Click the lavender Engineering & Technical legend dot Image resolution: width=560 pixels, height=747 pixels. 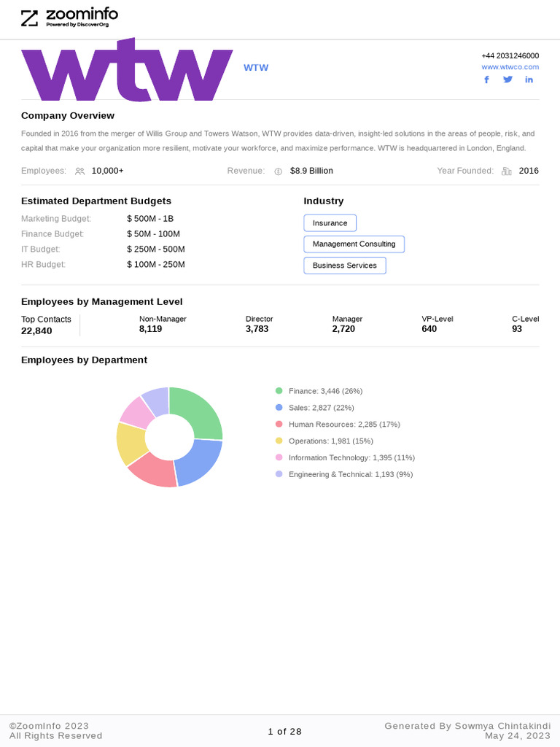pos(279,474)
